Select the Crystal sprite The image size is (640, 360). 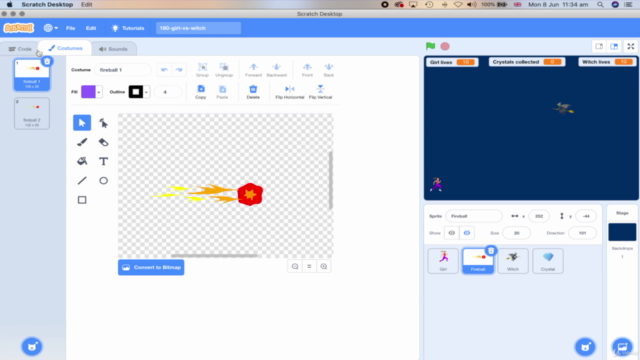(548, 261)
